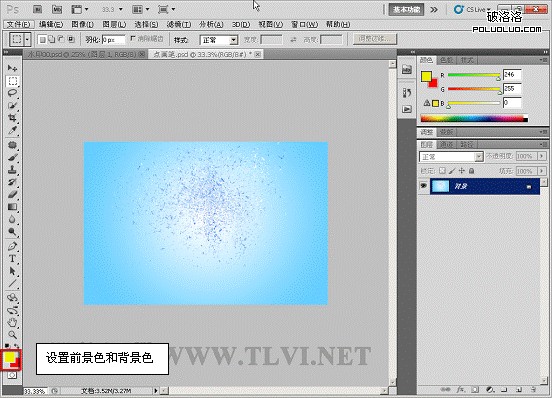Open the Arrange Documents dropdown
Screen dimensions: 552x398
140,10
